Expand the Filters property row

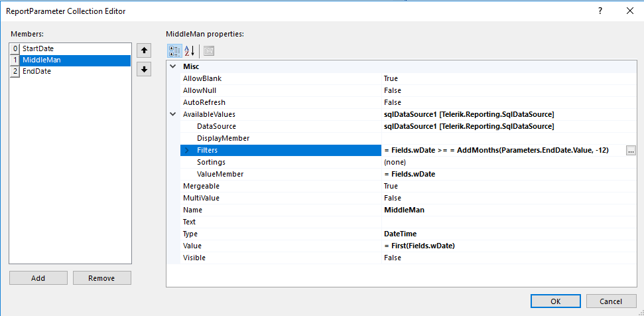click(x=186, y=151)
